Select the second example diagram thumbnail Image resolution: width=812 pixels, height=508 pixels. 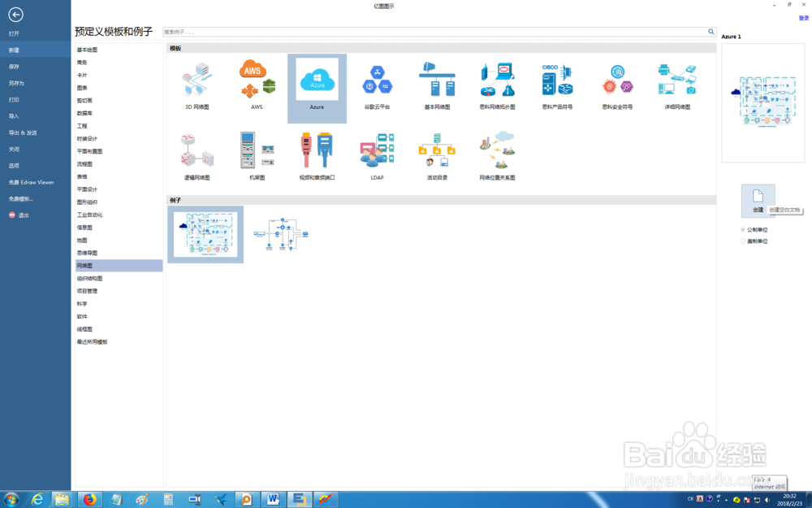point(281,234)
